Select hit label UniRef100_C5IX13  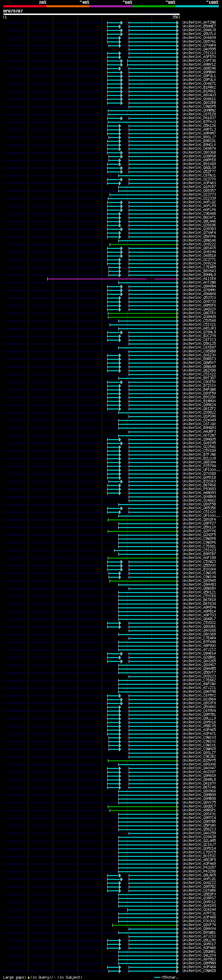point(199,53)
